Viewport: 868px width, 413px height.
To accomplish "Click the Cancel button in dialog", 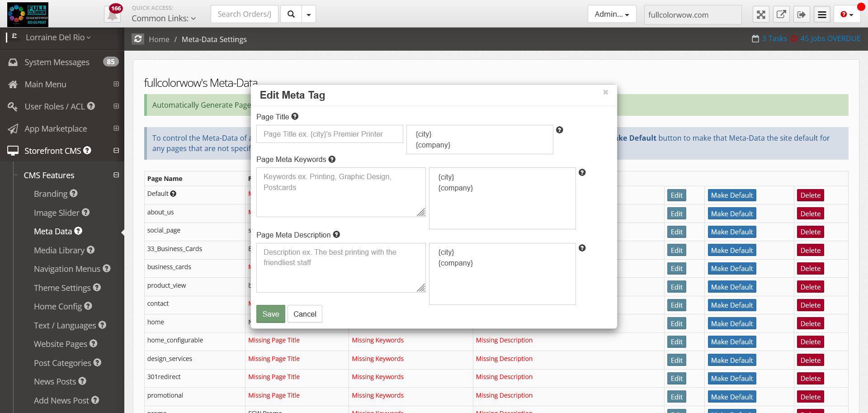I will pos(305,314).
